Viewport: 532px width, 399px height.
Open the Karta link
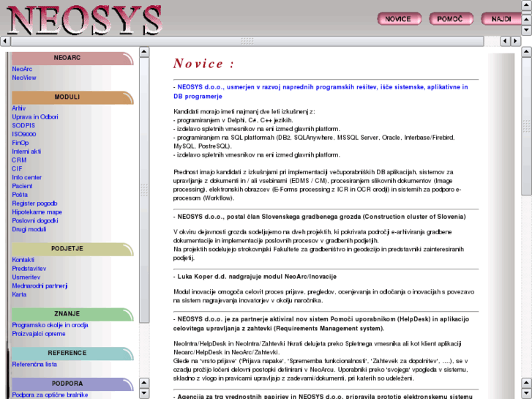[x=19, y=295]
